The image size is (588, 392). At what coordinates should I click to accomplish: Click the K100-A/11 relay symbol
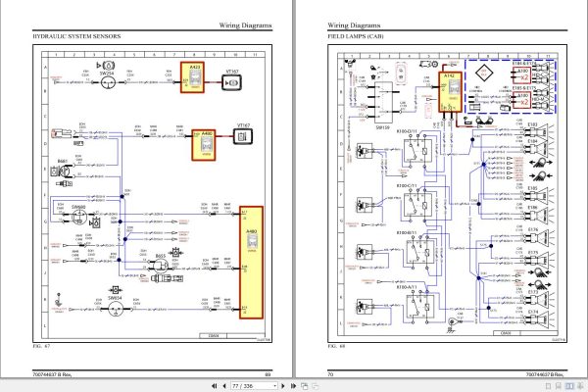[420, 307]
